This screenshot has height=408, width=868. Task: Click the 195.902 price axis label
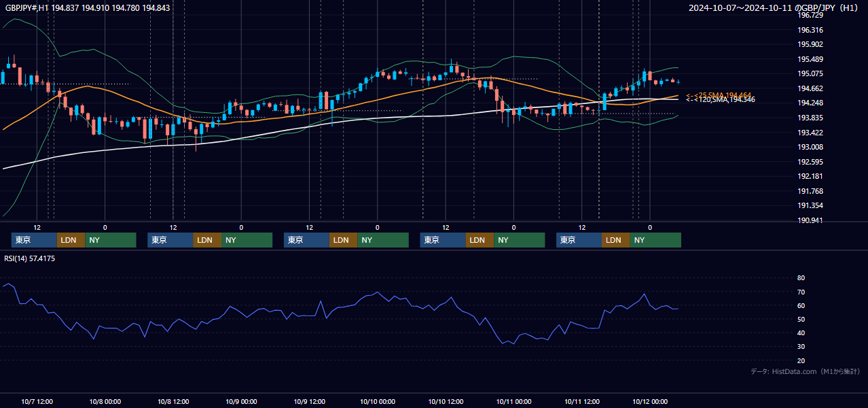tap(810, 45)
